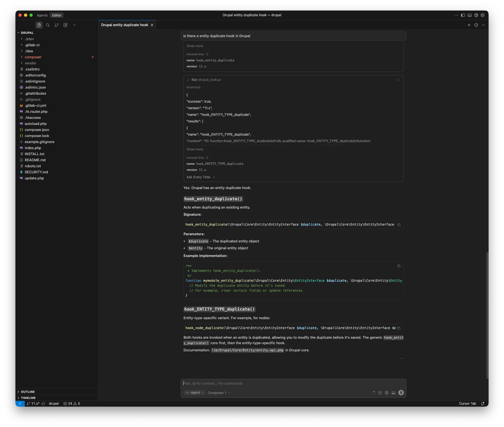The width and height of the screenshot is (504, 427).
Task: Open the Extensions icon in sidebar
Action: [x=65, y=25]
